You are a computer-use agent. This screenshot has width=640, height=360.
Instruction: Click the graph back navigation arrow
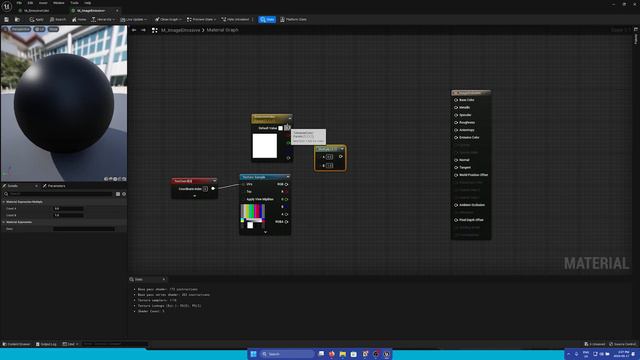(134, 30)
